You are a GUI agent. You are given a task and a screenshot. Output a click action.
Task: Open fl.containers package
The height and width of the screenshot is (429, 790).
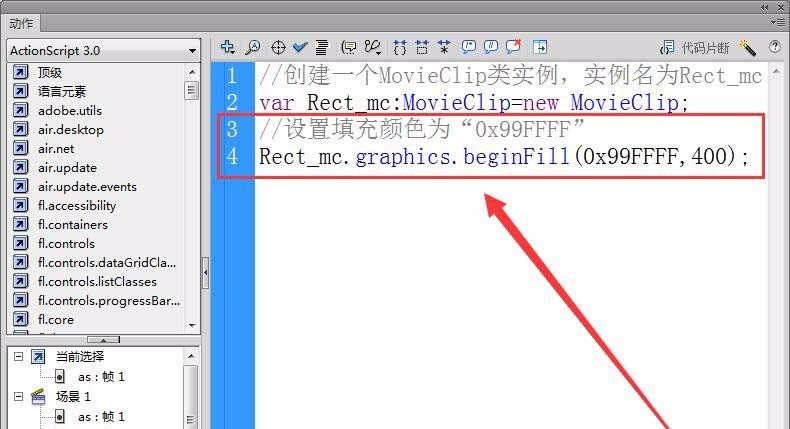coord(73,224)
